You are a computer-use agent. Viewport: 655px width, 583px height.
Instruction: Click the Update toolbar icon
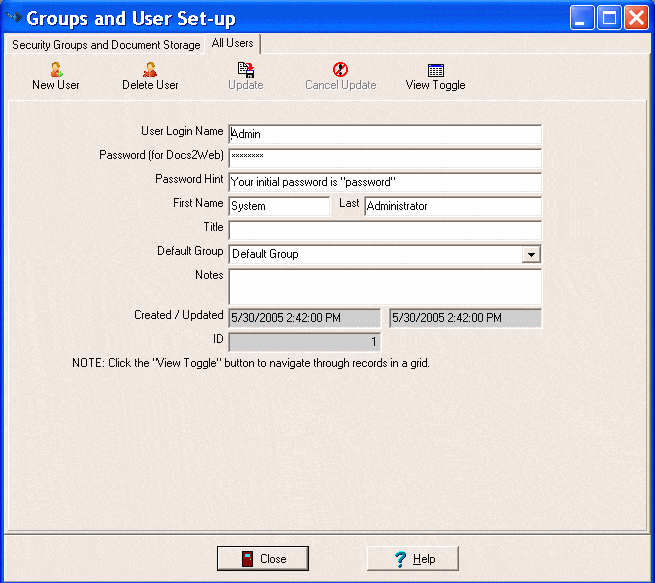pyautogui.click(x=245, y=70)
